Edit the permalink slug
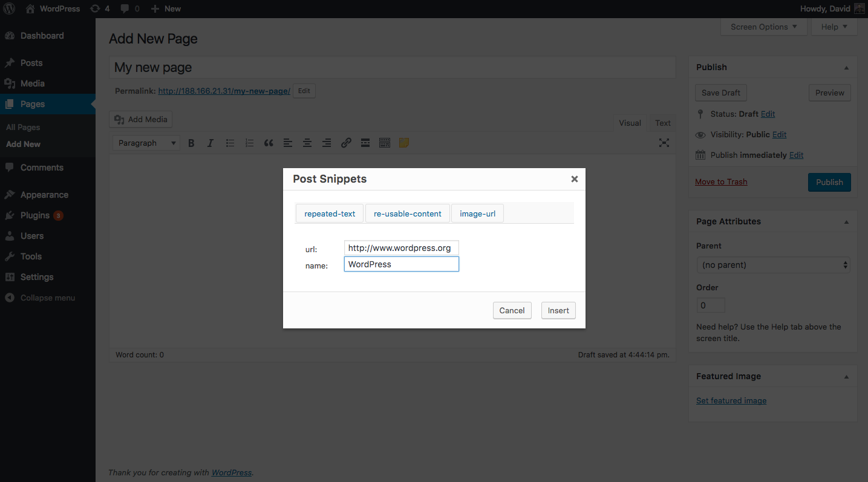 click(304, 91)
